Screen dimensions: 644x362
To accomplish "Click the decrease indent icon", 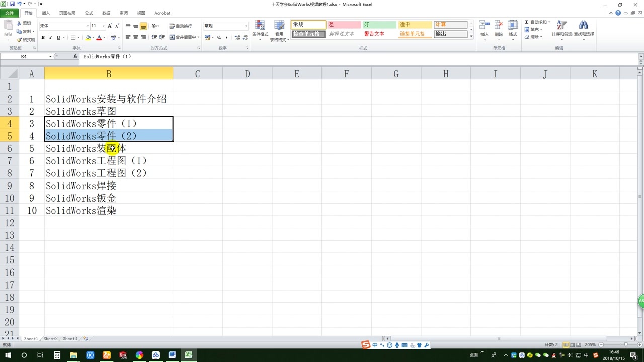I will pyautogui.click(x=154, y=37).
